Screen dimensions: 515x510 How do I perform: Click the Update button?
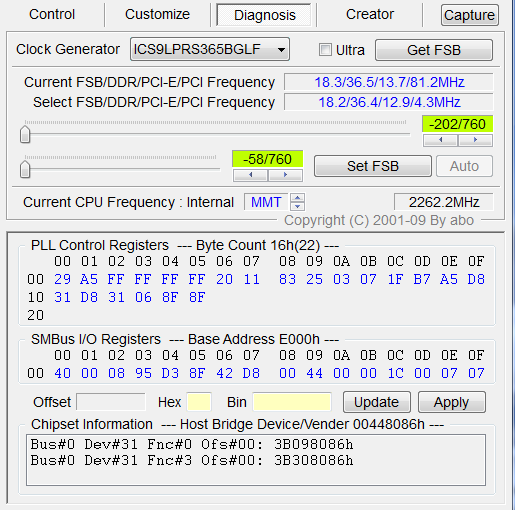[377, 402]
